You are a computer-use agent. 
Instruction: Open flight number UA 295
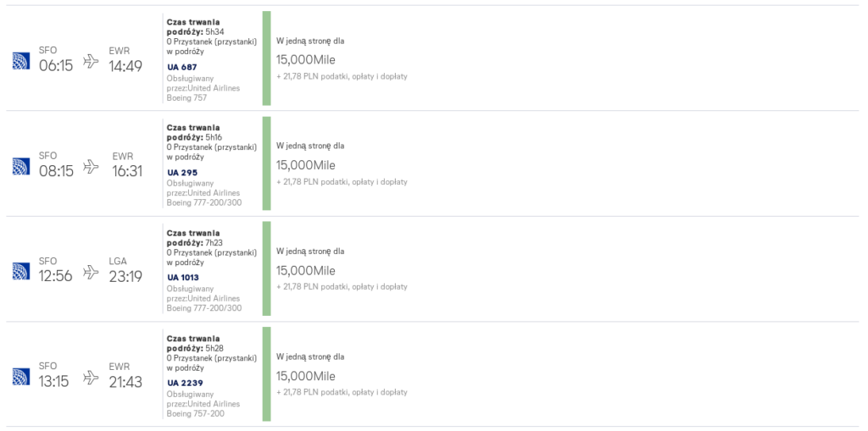tap(182, 173)
